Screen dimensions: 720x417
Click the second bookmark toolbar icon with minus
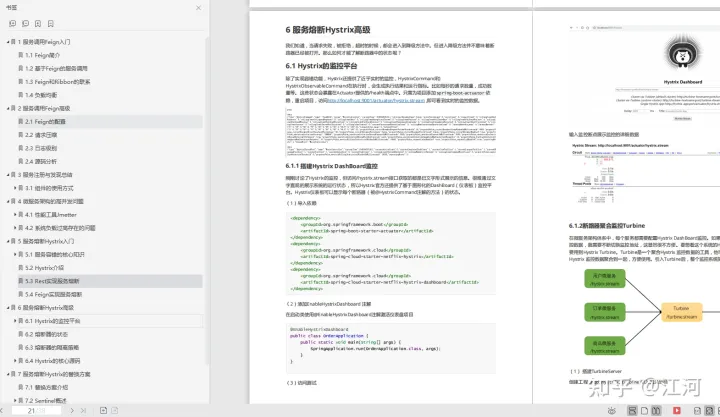click(25, 23)
